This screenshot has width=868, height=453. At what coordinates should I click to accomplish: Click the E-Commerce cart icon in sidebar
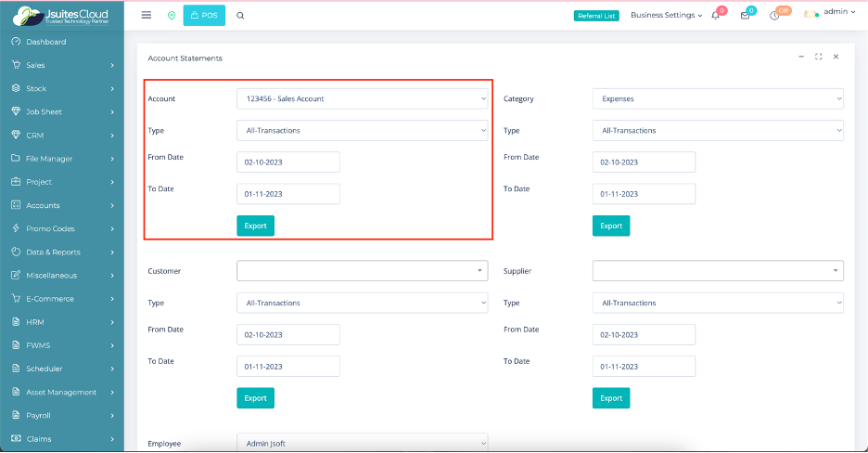(x=16, y=299)
